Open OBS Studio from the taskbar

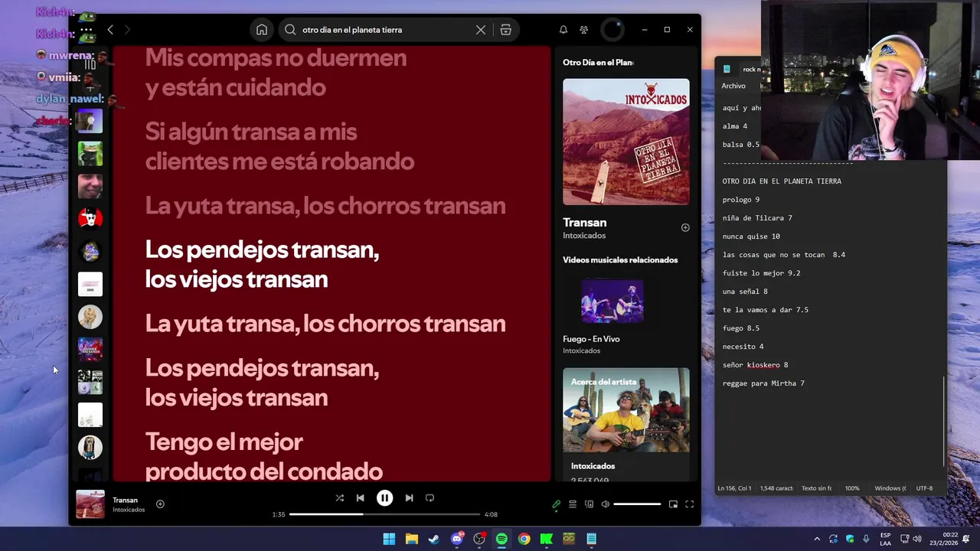tap(479, 539)
